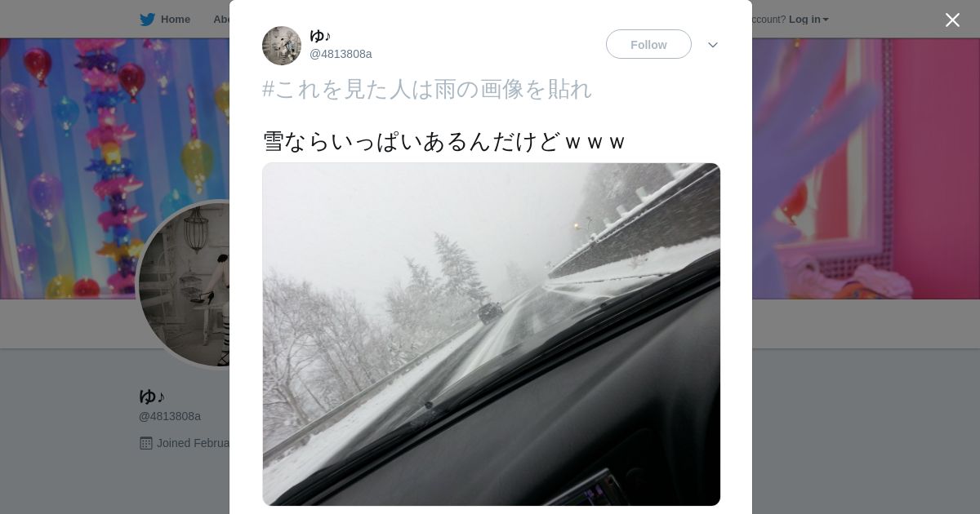This screenshot has width=980, height=514.
Task: Expand the tweet options chevron menu
Action: [x=713, y=45]
